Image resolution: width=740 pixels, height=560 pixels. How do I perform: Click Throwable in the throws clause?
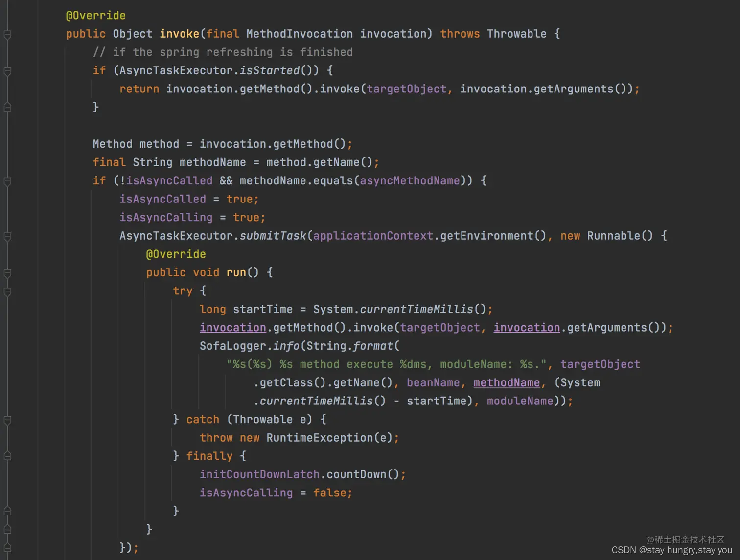point(517,34)
